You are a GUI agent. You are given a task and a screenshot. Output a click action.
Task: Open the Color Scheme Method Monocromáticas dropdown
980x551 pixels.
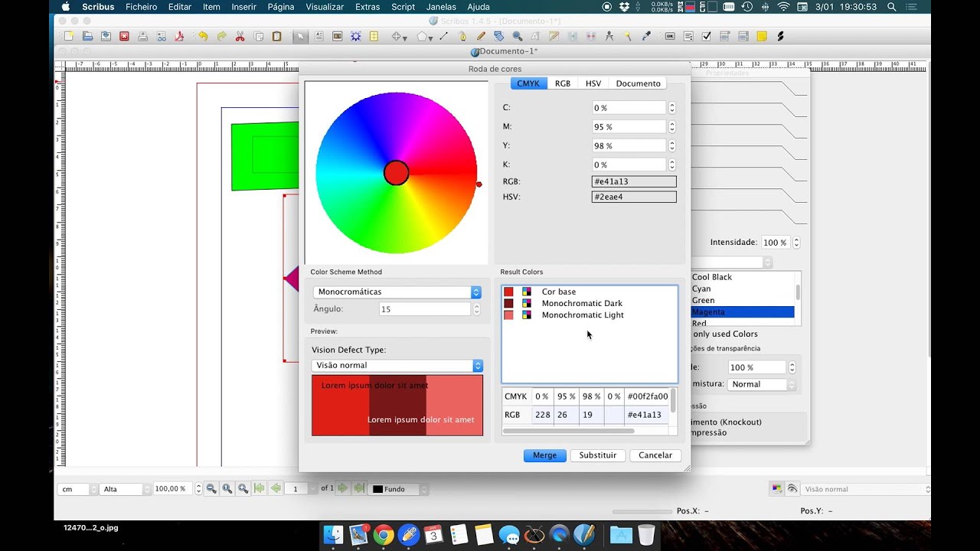[397, 292]
